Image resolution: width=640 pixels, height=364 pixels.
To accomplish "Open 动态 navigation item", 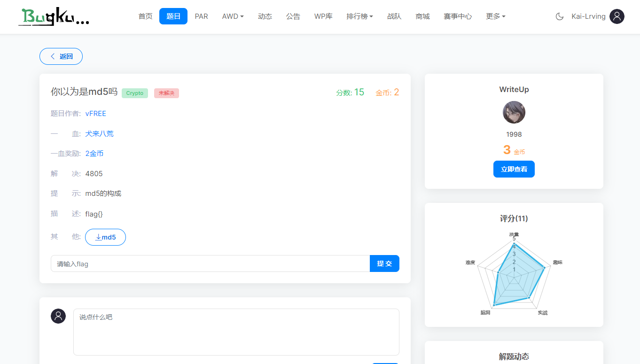I will pyautogui.click(x=265, y=16).
